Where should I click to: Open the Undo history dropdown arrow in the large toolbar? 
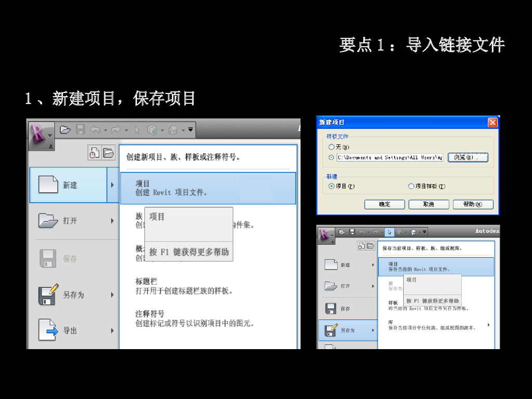coord(105,130)
